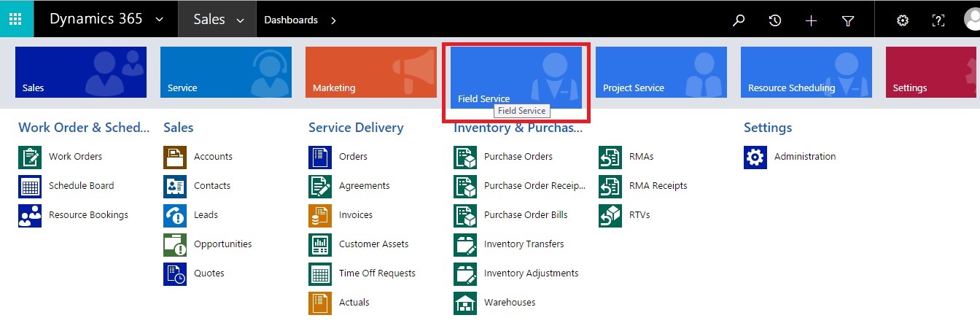Open the app launcher waffle icon
The image size is (980, 334).
coord(16,19)
